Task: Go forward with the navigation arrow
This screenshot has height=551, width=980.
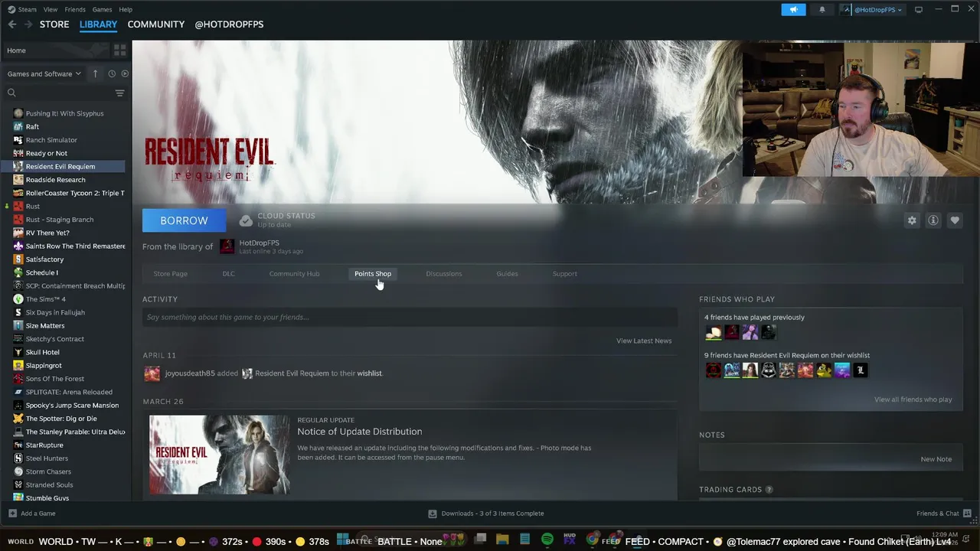Action: pyautogui.click(x=29, y=24)
